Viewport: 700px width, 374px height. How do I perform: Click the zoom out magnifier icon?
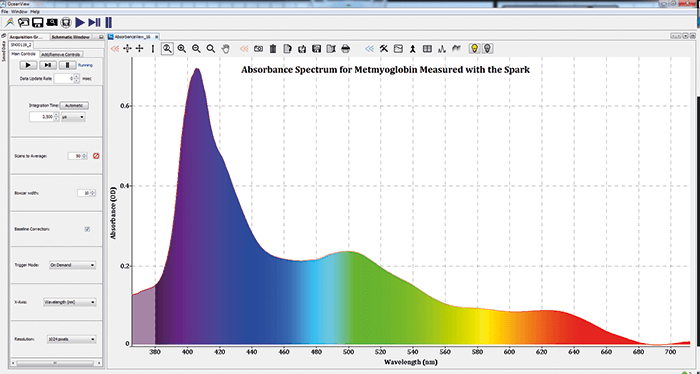(196, 49)
